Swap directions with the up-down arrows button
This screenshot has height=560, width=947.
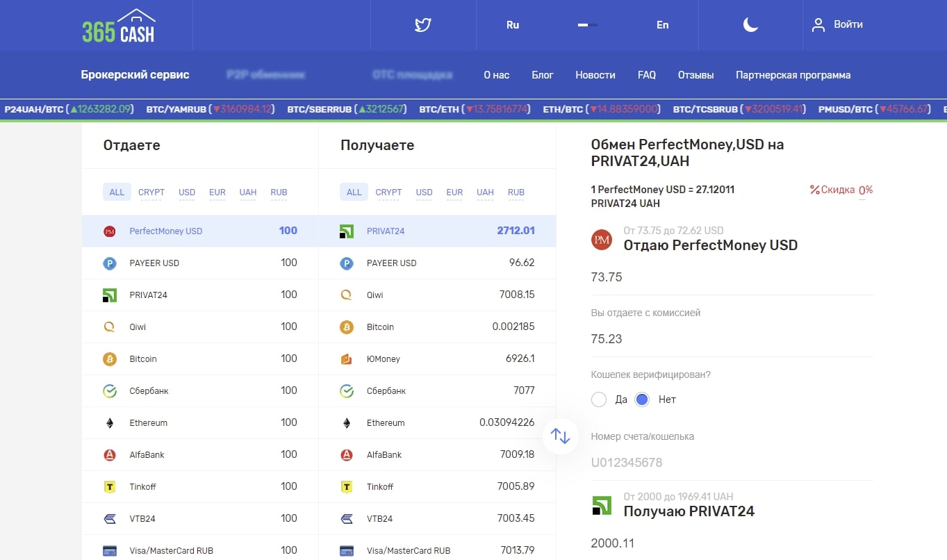pos(560,436)
